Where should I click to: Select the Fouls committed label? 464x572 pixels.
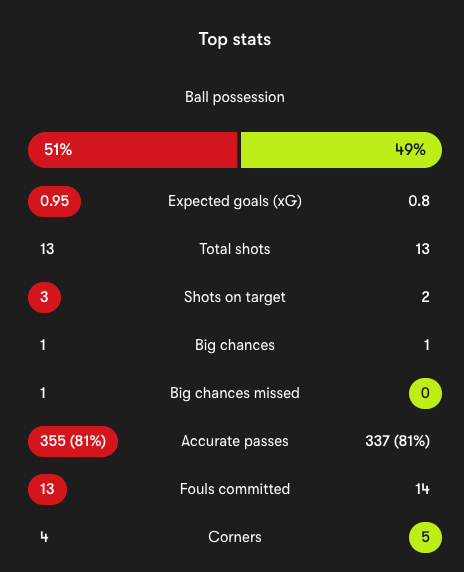pos(235,489)
